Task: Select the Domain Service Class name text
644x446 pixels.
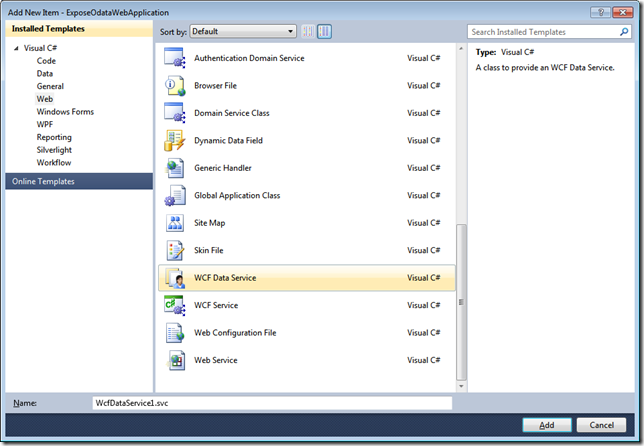Action: tap(232, 113)
